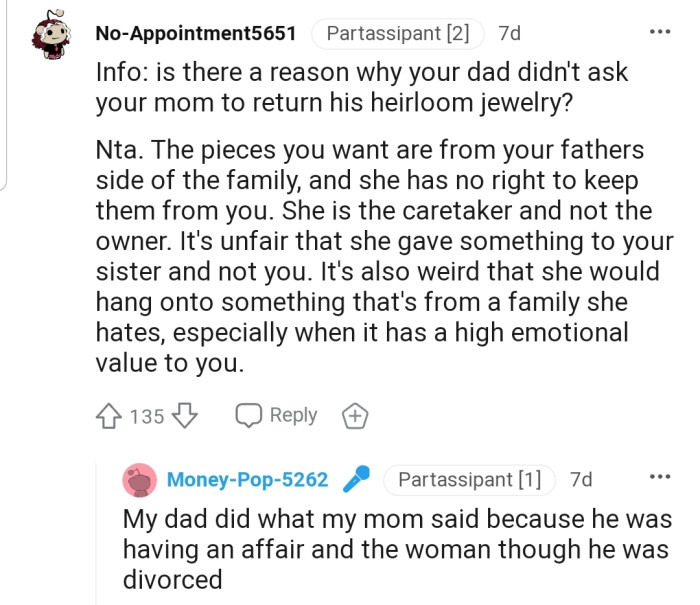Click the Reply text on top comment
The height and width of the screenshot is (605, 700).
tap(293, 415)
